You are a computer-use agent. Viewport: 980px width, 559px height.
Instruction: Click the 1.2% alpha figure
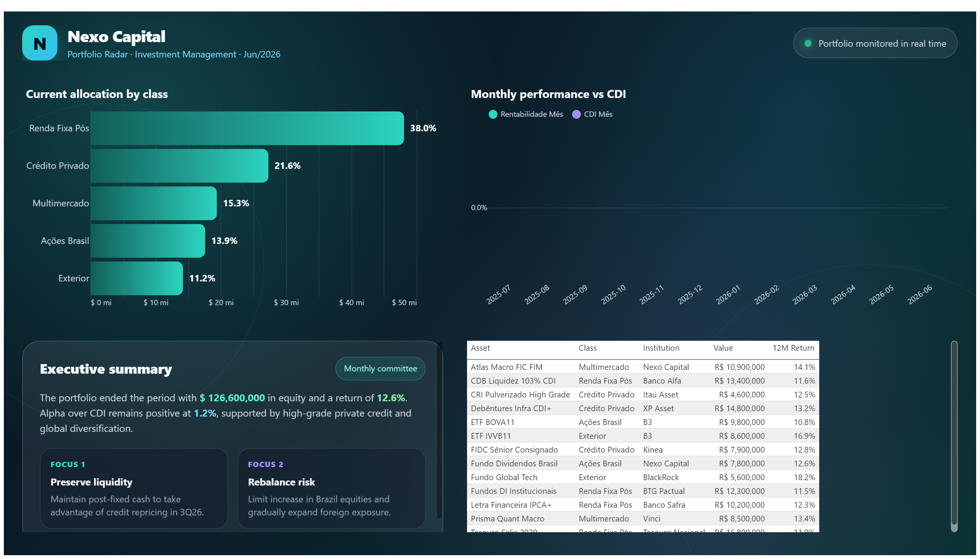coord(204,414)
